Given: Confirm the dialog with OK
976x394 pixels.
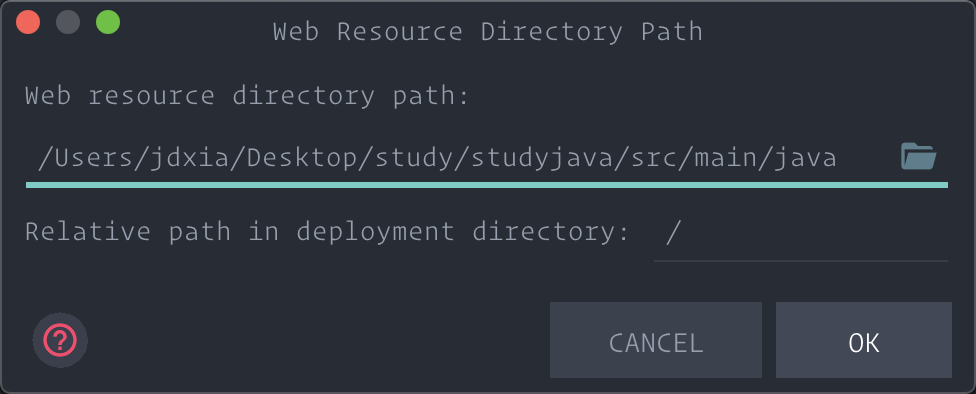Looking at the screenshot, I should coord(863,340).
